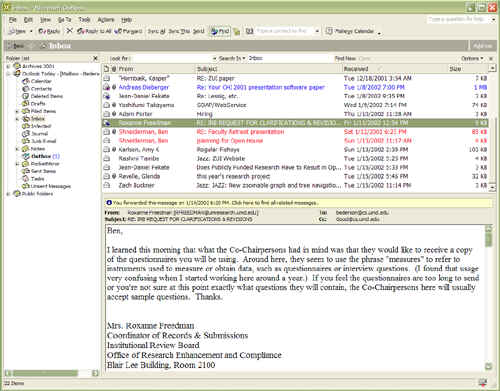Screen dimensions: 500x391
Task: Click the calendar toolbar button
Action: (x=350, y=31)
